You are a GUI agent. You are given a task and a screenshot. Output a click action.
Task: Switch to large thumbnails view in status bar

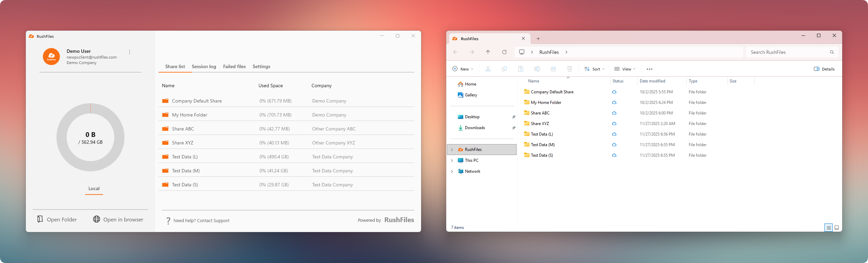837,228
